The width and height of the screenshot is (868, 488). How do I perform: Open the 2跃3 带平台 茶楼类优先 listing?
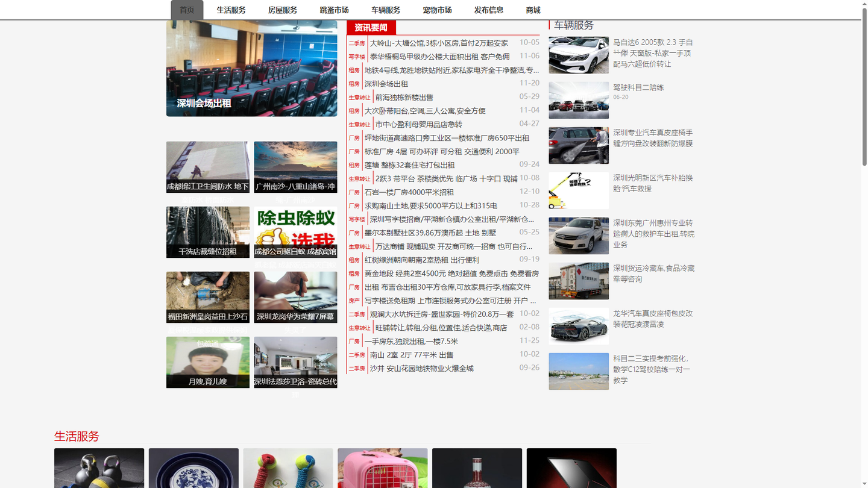coord(446,178)
